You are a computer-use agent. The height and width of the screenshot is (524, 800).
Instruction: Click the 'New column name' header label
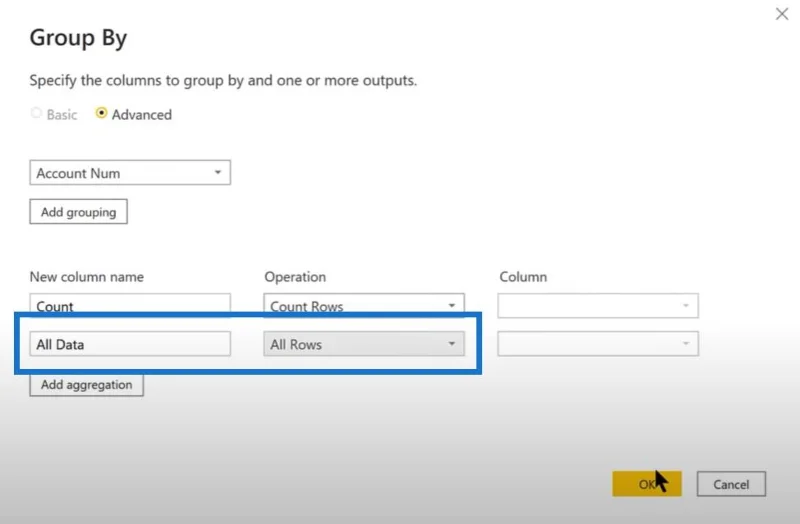click(x=87, y=277)
